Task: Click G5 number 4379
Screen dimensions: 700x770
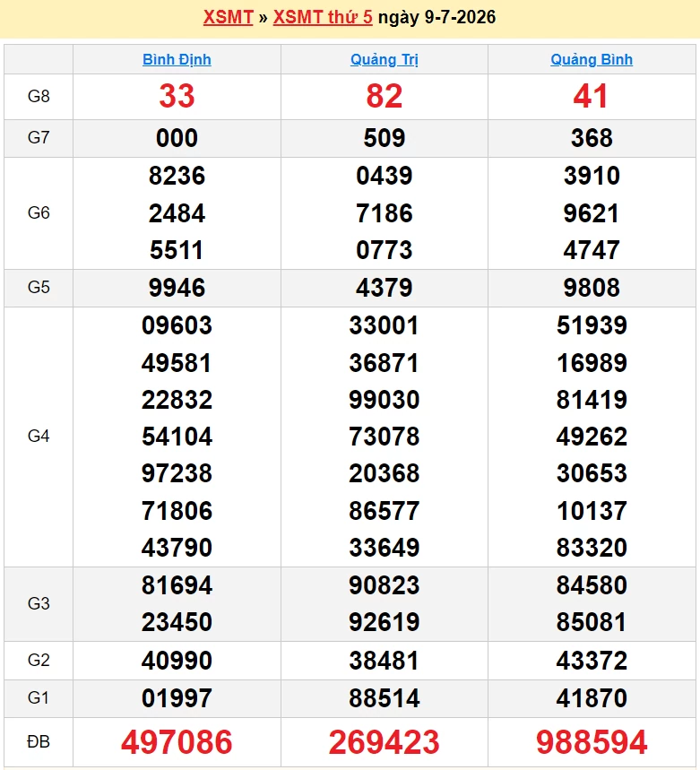Action: [x=385, y=288]
